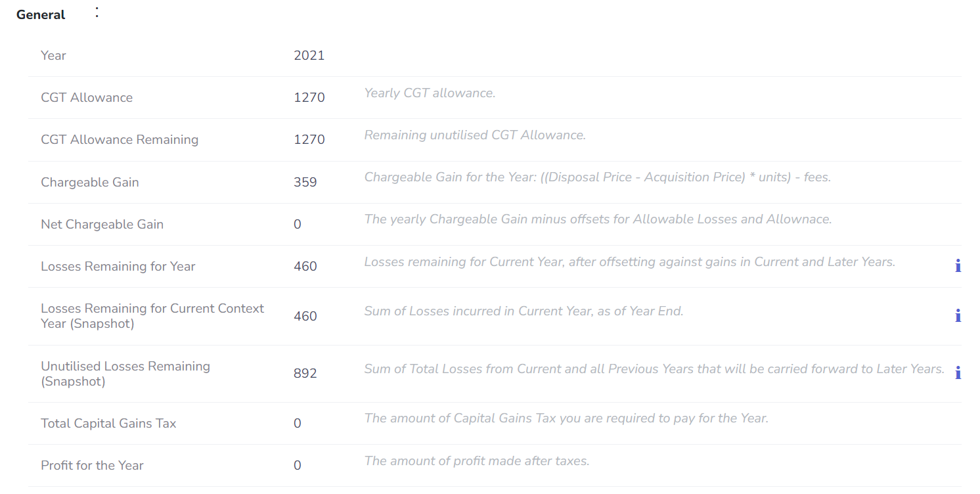The width and height of the screenshot is (980, 494).
Task: Click info icon for Losses Remaining for Year
Action: 958,266
